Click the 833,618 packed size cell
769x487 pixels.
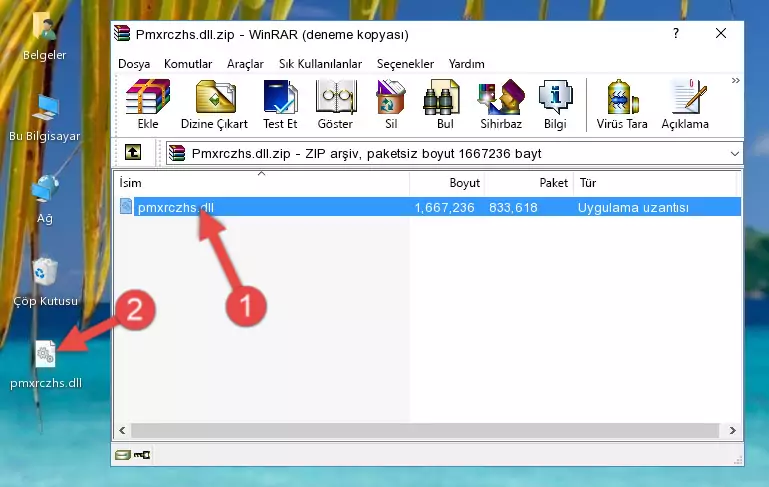(x=513, y=207)
